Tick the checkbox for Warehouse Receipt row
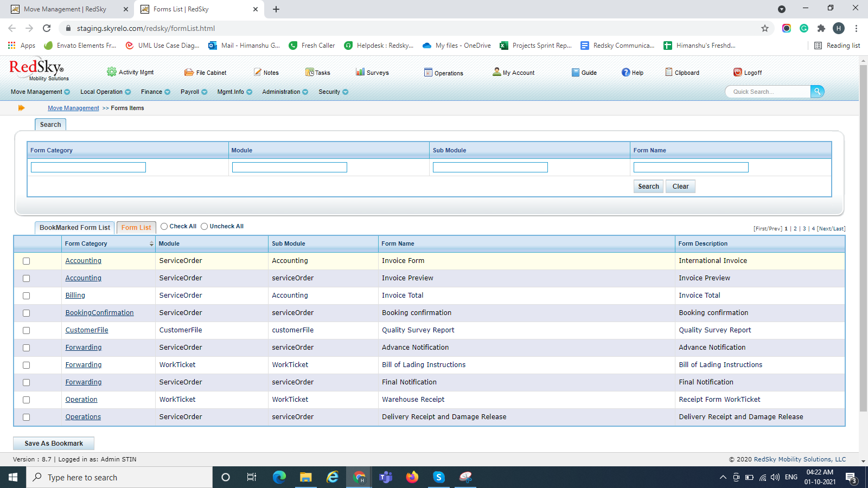This screenshot has height=488, width=868. (x=26, y=400)
